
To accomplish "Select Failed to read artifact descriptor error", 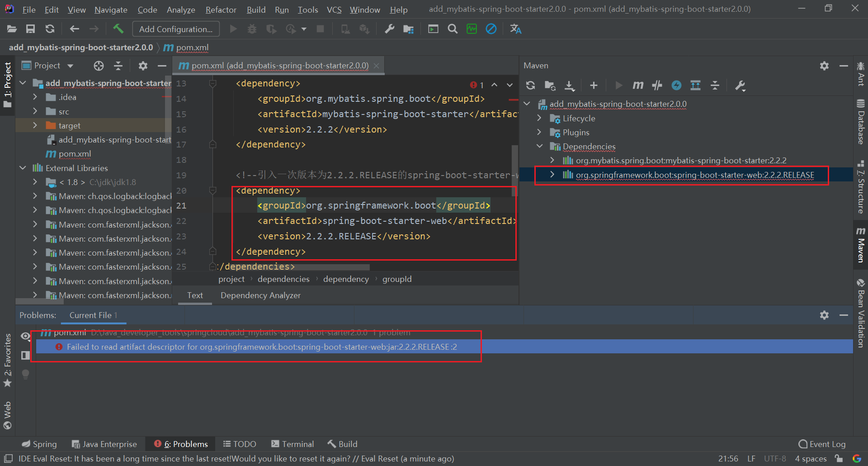I will (444, 347).
